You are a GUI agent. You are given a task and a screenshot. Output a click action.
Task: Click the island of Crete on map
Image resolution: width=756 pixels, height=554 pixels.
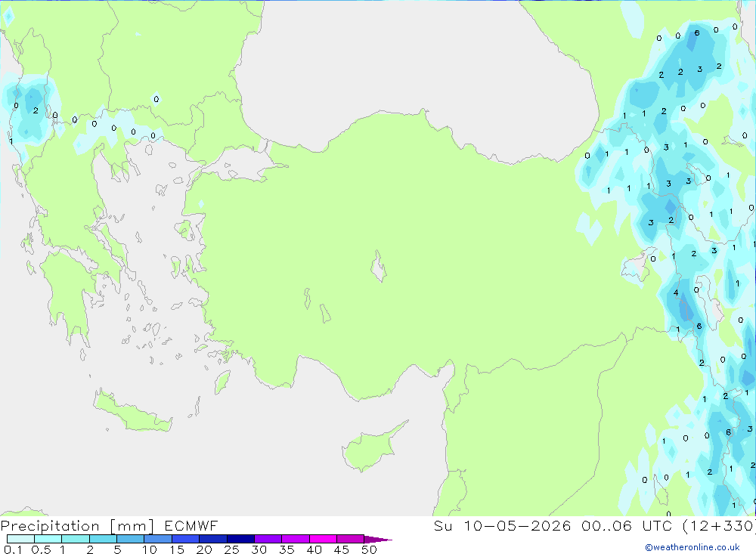click(132, 413)
